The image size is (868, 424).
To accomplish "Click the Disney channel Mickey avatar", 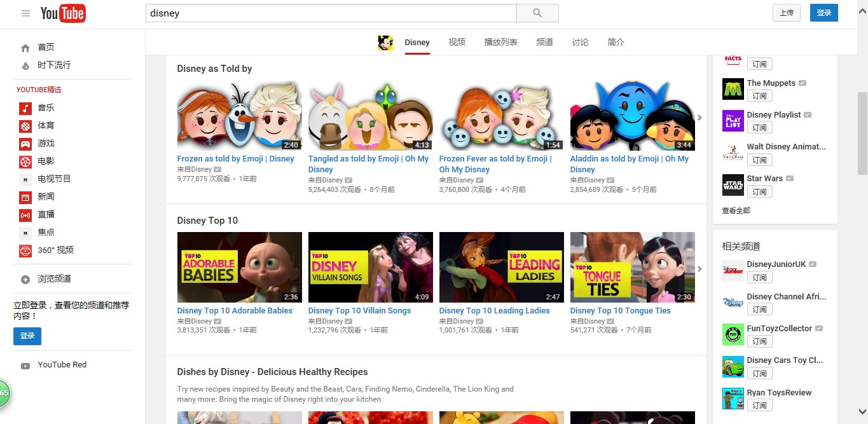I will 385,43.
